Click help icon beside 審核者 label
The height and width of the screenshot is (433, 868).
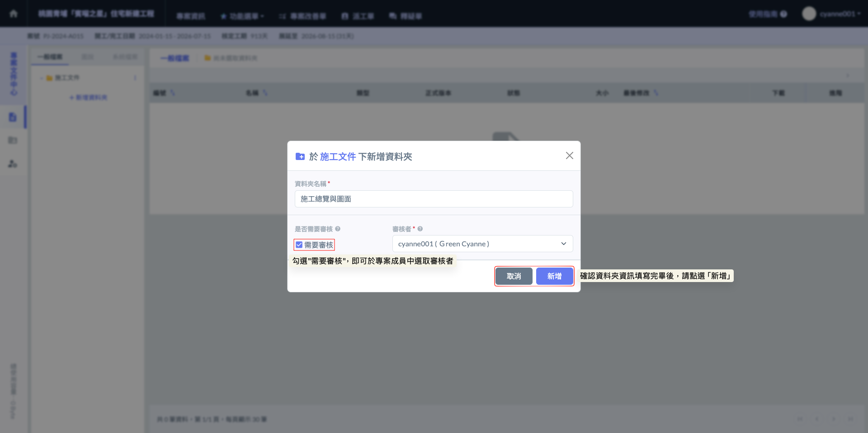[x=420, y=229]
